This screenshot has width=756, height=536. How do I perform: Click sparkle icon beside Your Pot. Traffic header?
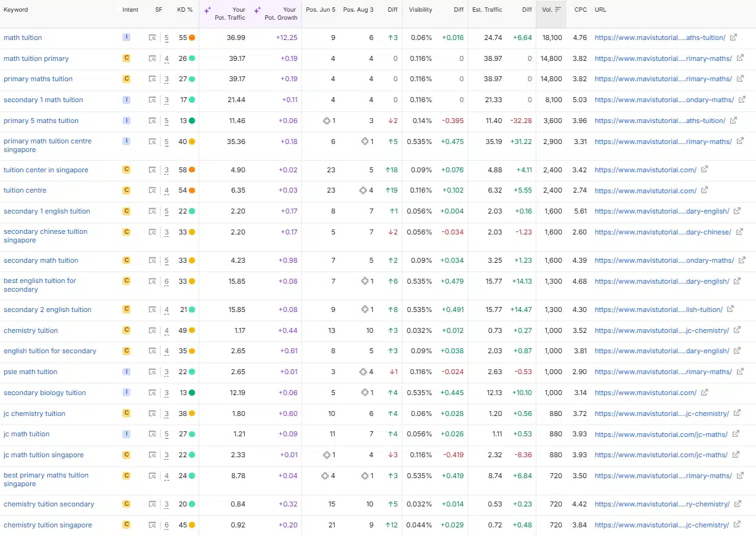point(207,10)
